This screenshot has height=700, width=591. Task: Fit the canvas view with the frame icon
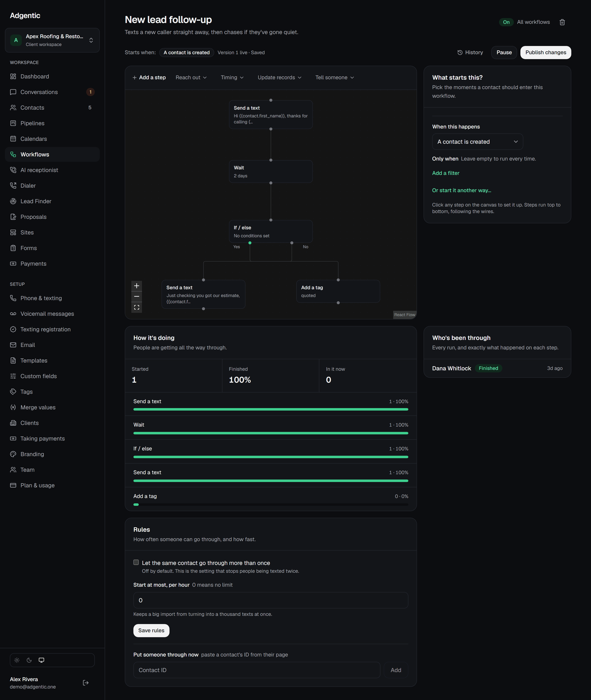pyautogui.click(x=137, y=307)
